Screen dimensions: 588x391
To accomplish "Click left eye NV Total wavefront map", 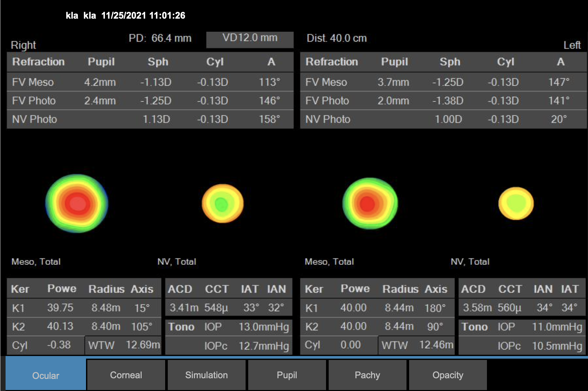I will (x=516, y=203).
